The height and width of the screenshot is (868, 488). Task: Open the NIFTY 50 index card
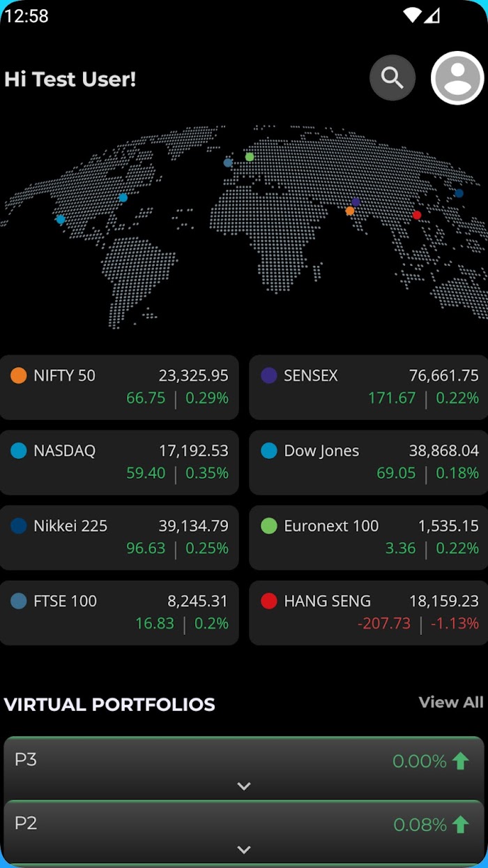tap(119, 387)
